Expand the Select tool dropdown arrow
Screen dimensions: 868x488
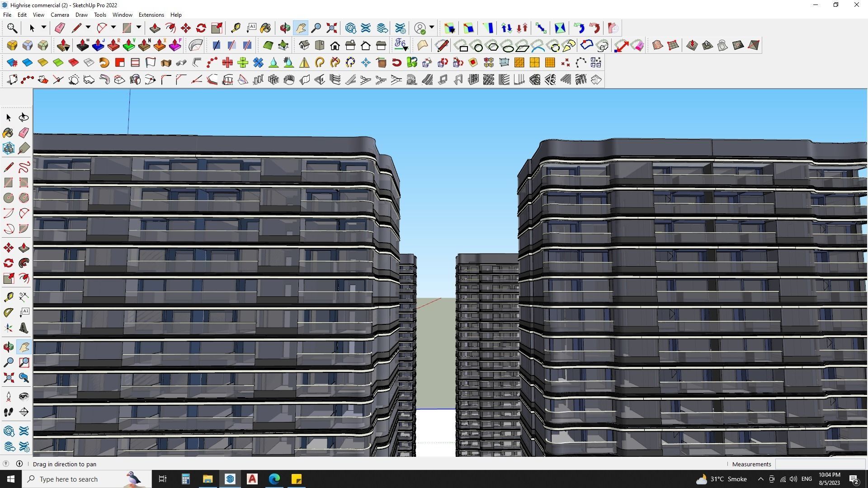44,28
